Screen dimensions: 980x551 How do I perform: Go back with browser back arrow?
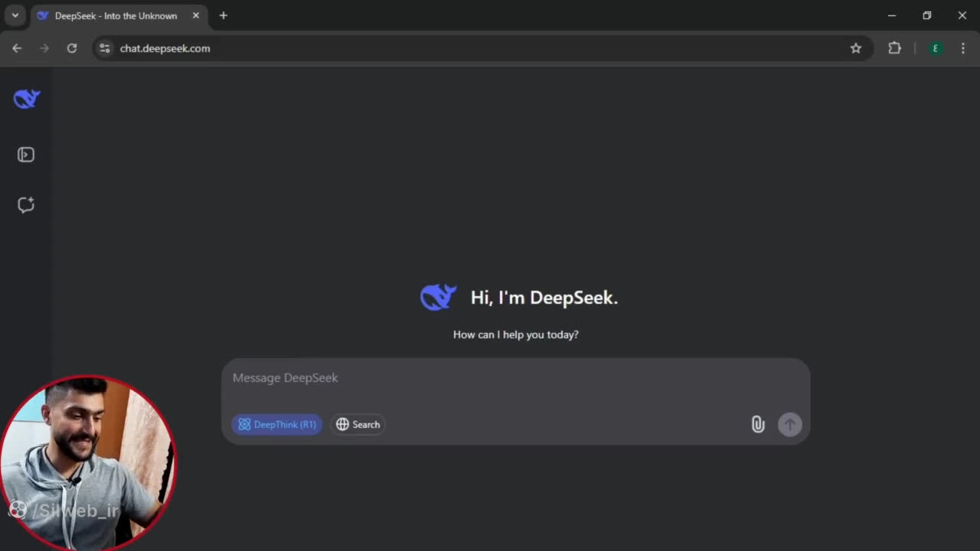click(x=17, y=48)
